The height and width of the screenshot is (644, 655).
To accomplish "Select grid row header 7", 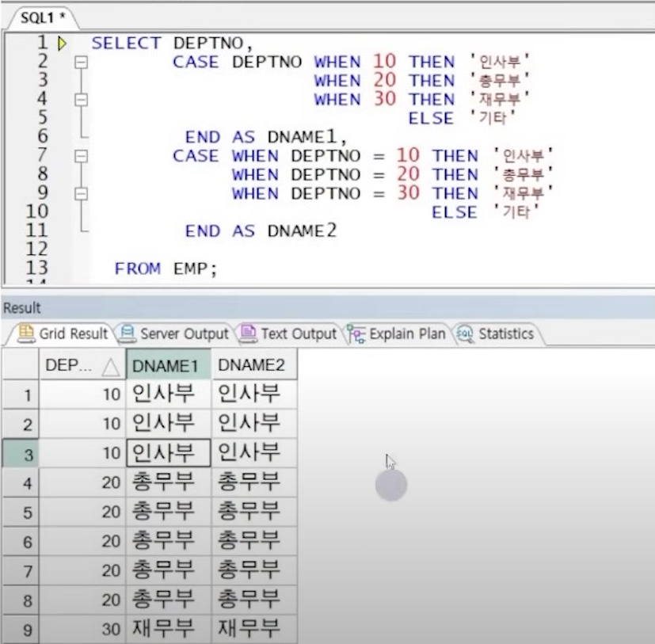I will (21, 571).
